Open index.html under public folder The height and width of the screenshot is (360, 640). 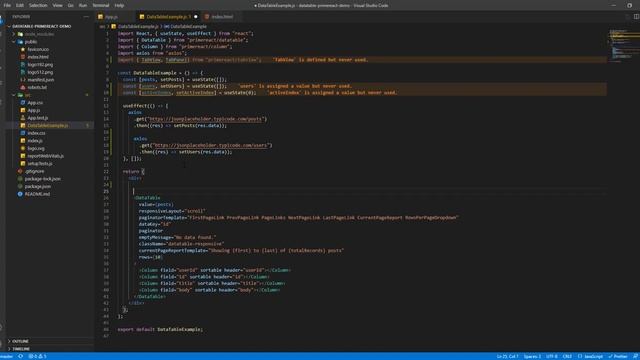coord(38,57)
